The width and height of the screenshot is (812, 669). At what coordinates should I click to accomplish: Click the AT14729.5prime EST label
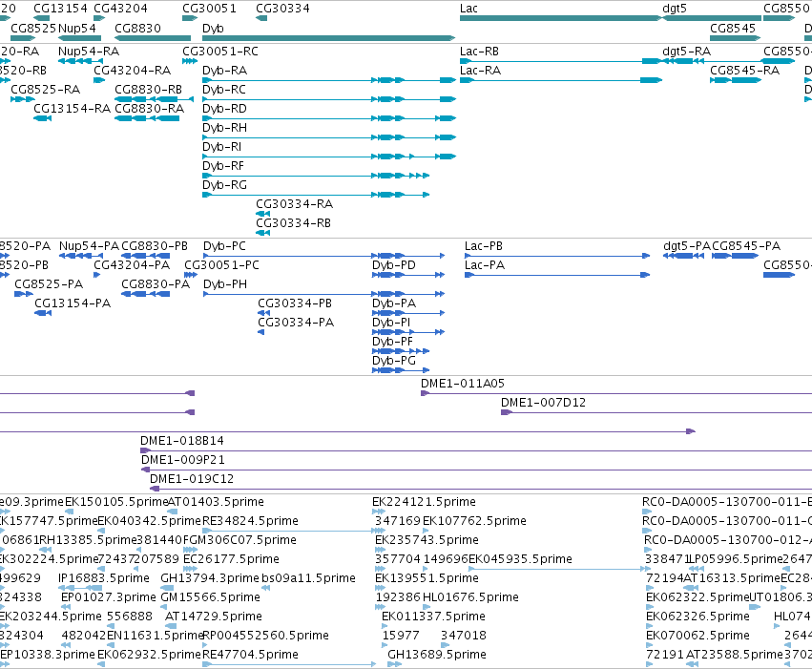214,617
